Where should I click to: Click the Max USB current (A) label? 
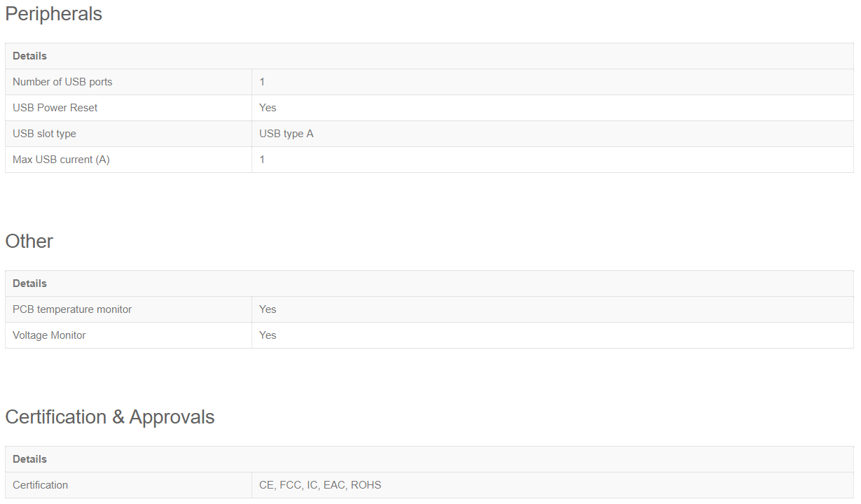pos(61,160)
